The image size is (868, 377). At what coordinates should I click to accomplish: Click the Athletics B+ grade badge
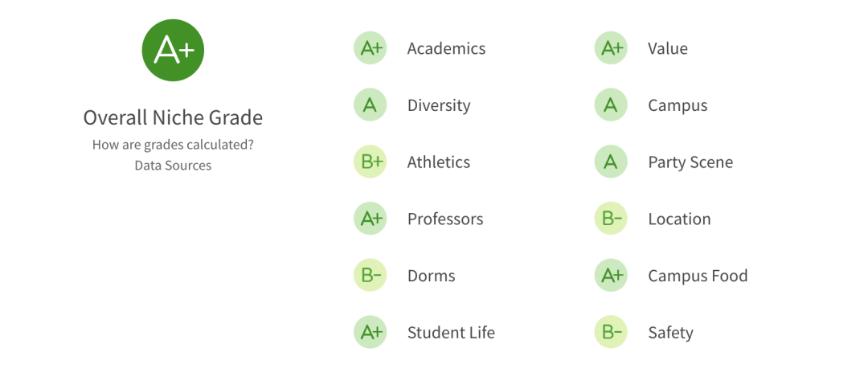(371, 162)
